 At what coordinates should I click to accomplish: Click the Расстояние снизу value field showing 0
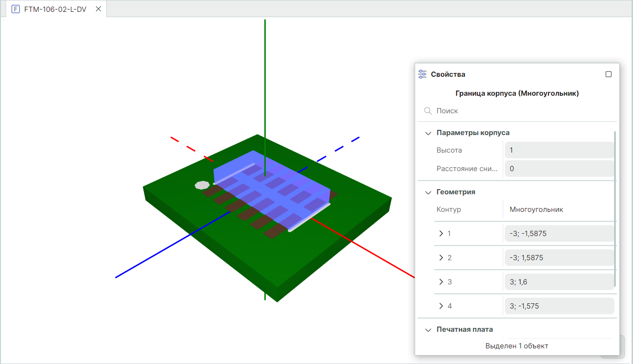pos(559,169)
